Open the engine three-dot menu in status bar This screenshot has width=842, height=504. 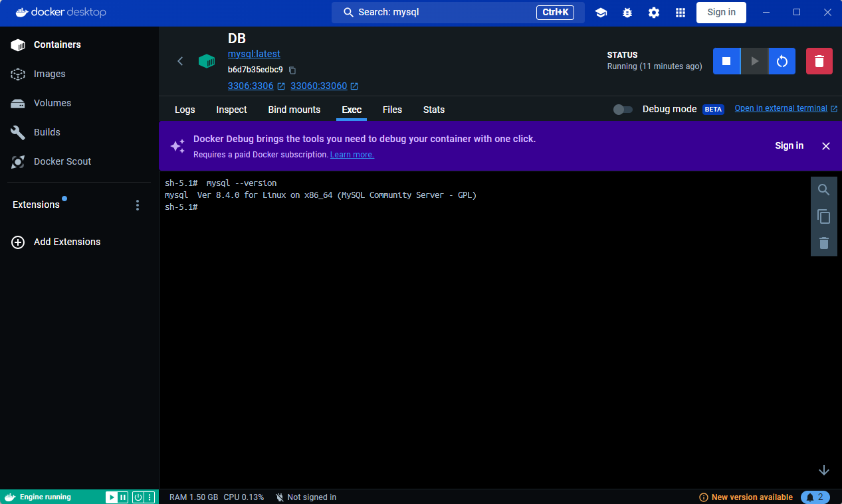coord(150,497)
